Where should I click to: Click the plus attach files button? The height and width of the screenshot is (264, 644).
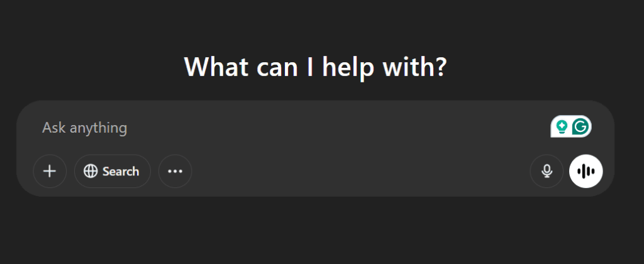point(50,171)
